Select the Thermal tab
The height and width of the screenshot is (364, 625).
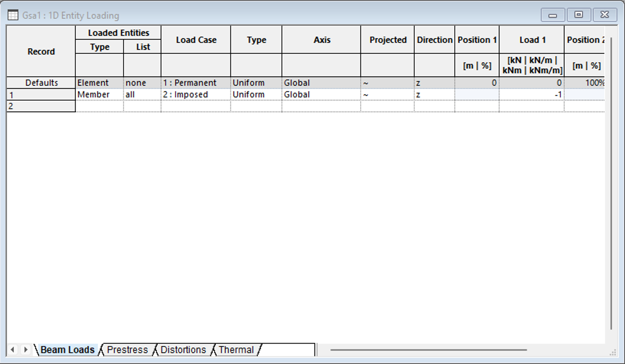point(236,350)
